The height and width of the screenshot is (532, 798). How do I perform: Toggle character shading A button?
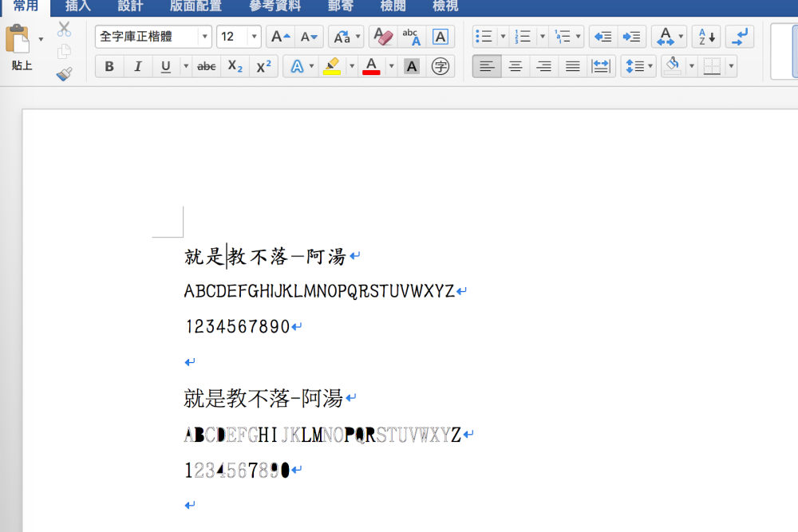412,66
